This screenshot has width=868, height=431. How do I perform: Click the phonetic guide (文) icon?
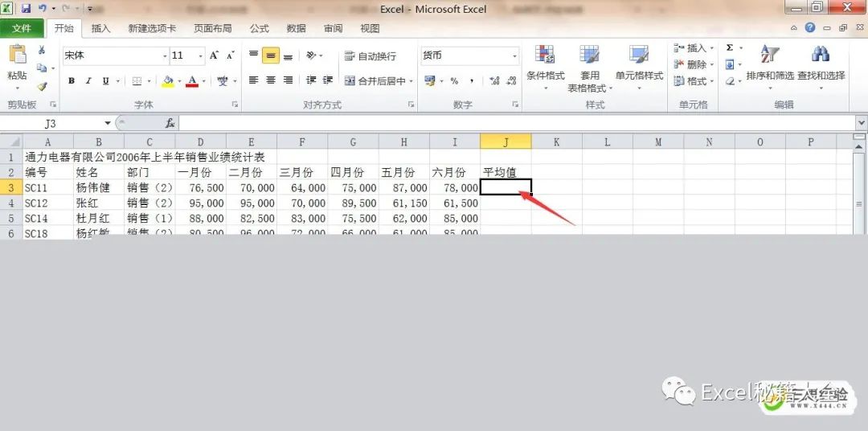223,81
